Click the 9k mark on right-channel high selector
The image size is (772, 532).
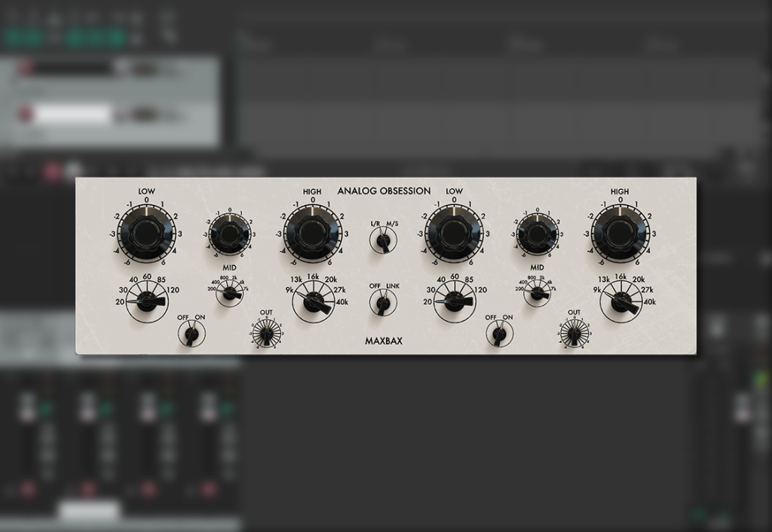click(x=597, y=290)
